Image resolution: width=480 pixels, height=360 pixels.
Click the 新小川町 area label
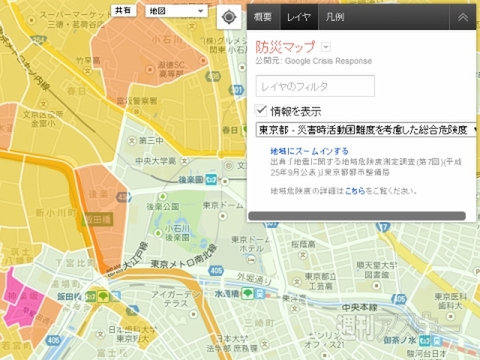pos(56,212)
